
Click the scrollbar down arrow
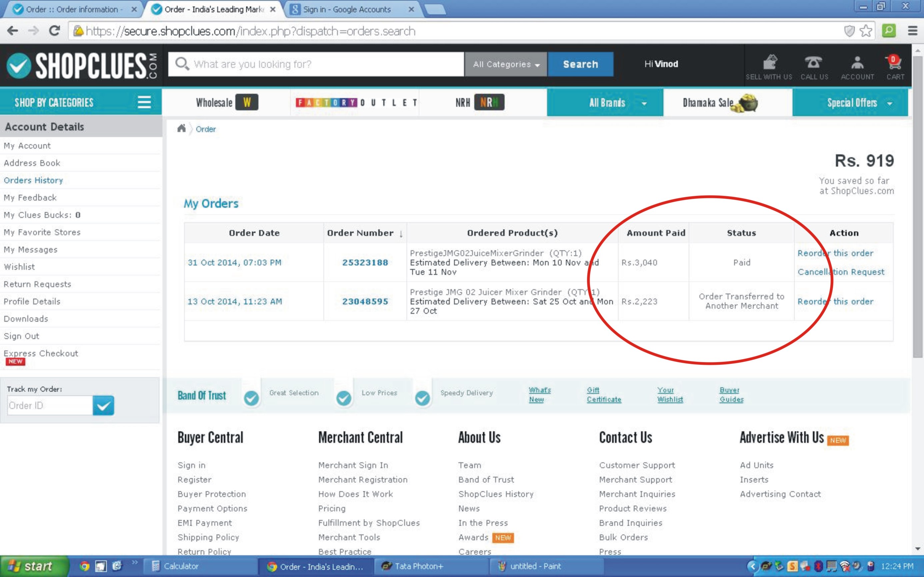[918, 549]
